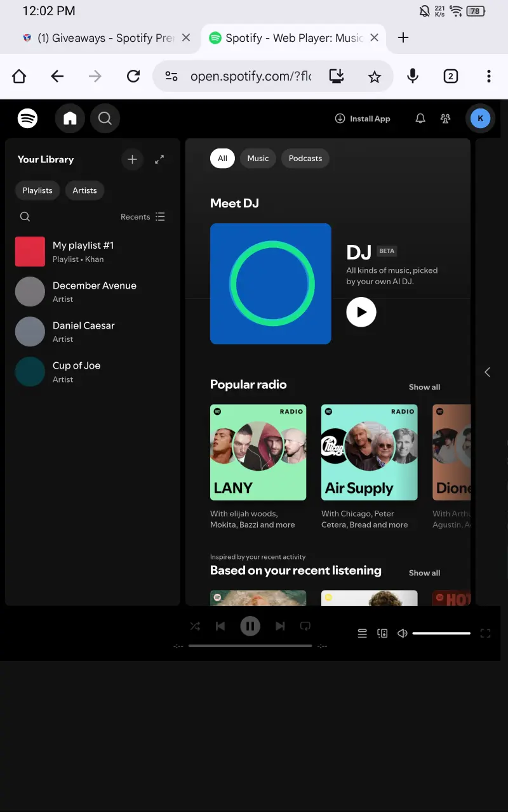Expand the right sidebar chevron
508x812 pixels.
click(x=488, y=372)
